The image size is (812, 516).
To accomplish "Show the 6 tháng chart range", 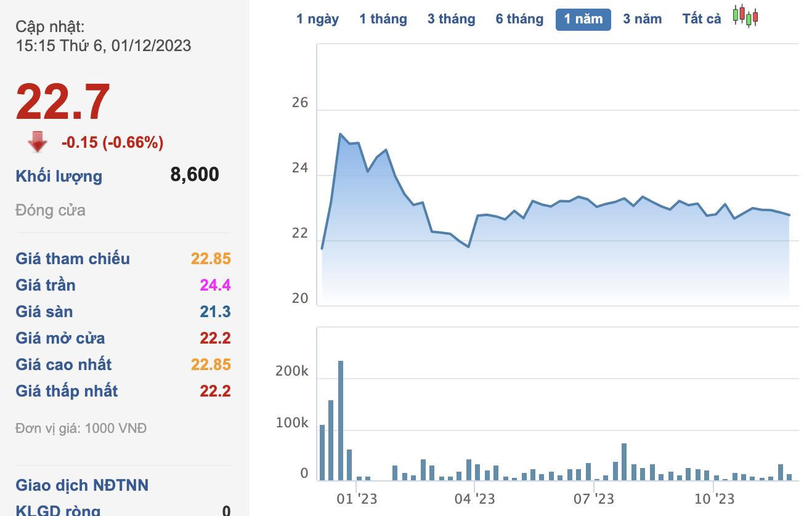I will (x=519, y=19).
